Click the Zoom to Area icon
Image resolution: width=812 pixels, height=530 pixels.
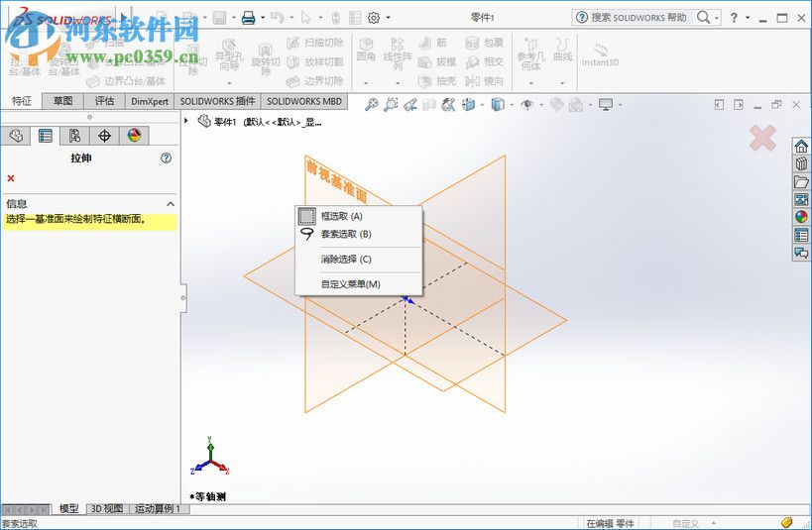(x=391, y=105)
